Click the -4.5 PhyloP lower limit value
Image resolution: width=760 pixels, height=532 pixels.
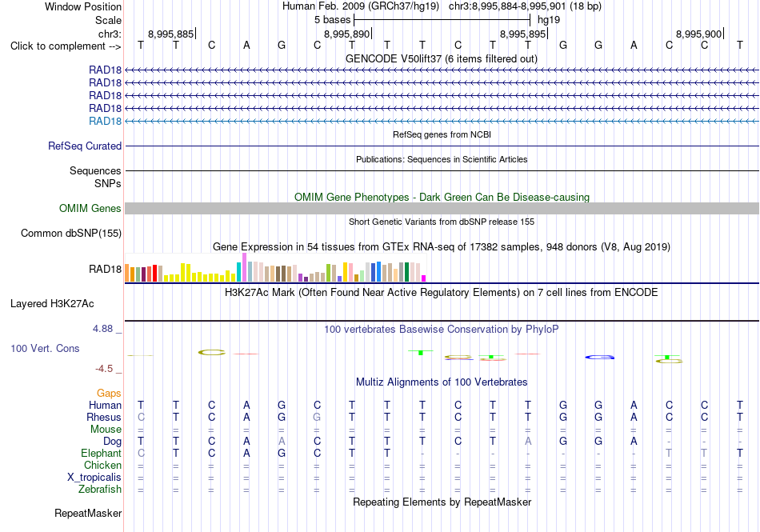coord(104,369)
